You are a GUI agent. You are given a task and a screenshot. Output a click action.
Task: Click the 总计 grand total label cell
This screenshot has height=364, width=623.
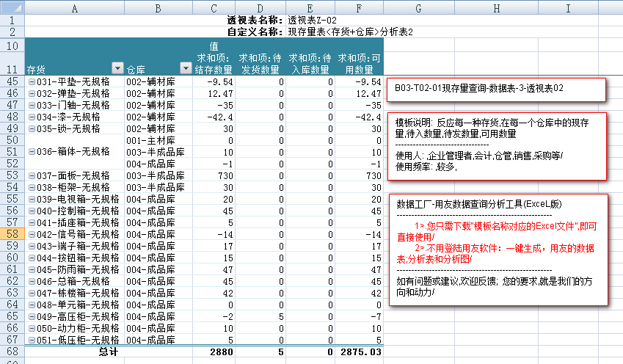click(x=109, y=352)
